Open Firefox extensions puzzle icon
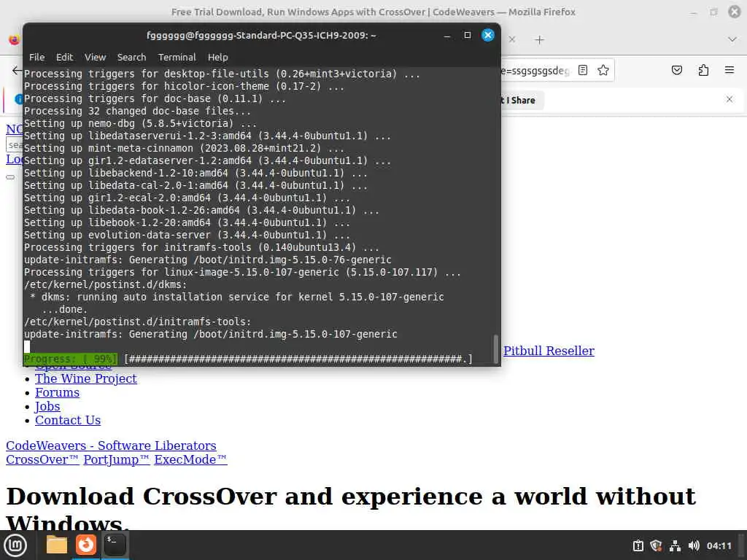 (703, 71)
